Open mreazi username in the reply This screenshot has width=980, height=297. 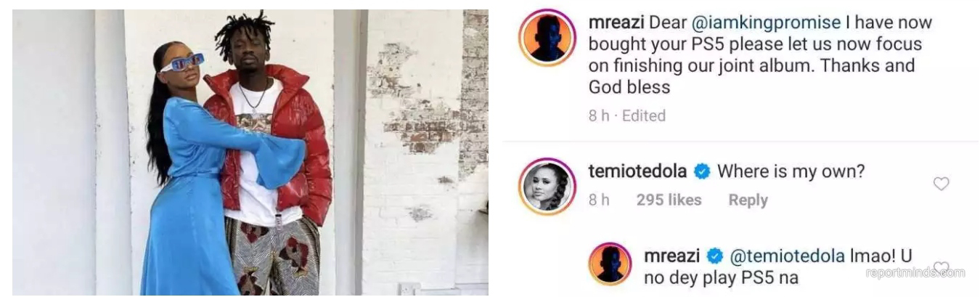tap(672, 256)
